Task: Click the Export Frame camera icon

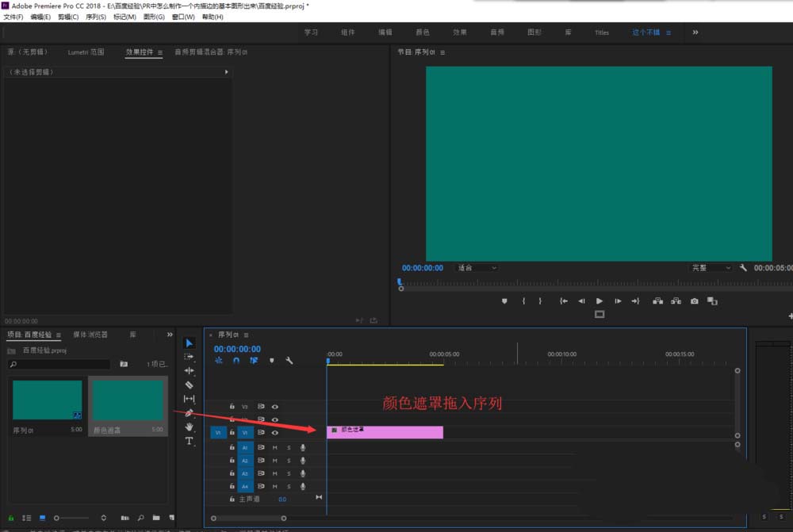Action: (695, 301)
